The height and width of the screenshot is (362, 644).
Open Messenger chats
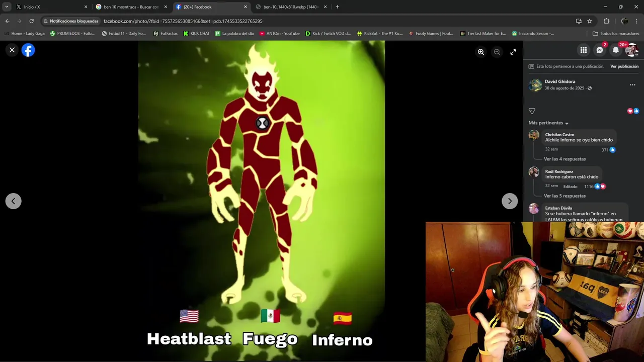click(x=600, y=50)
